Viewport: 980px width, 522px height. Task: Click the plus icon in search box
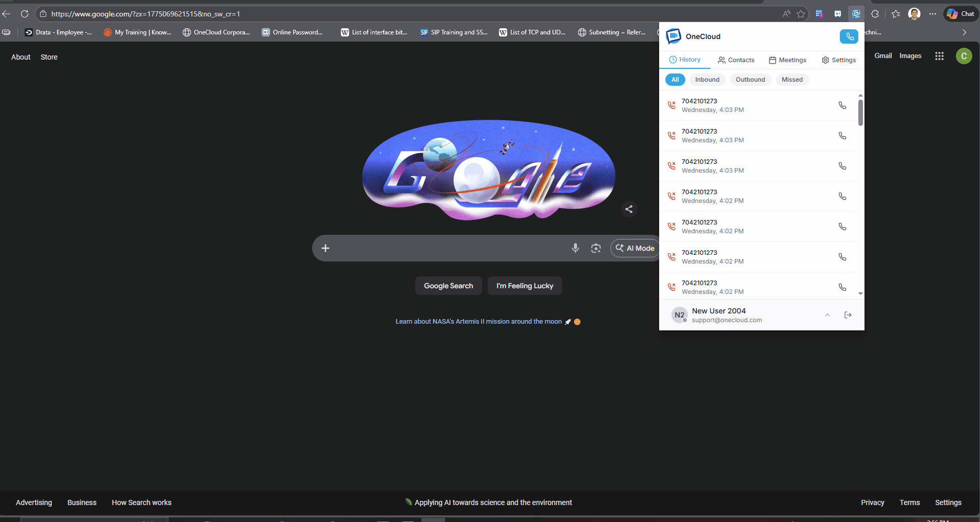click(325, 248)
